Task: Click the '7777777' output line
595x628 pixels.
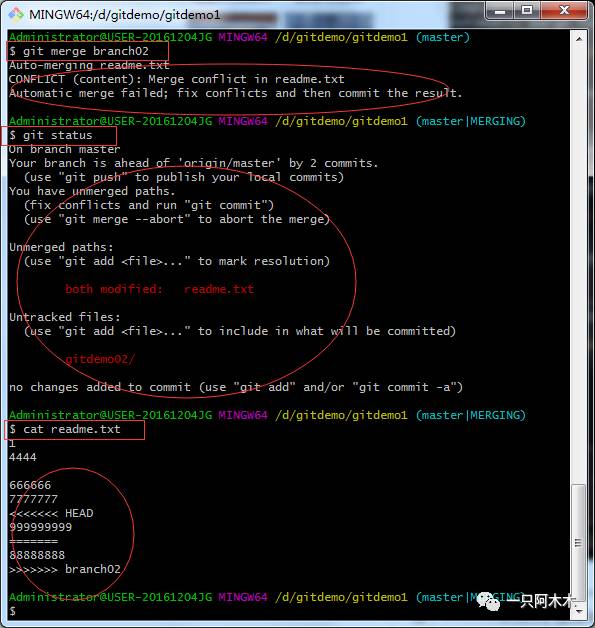Action: [33, 499]
